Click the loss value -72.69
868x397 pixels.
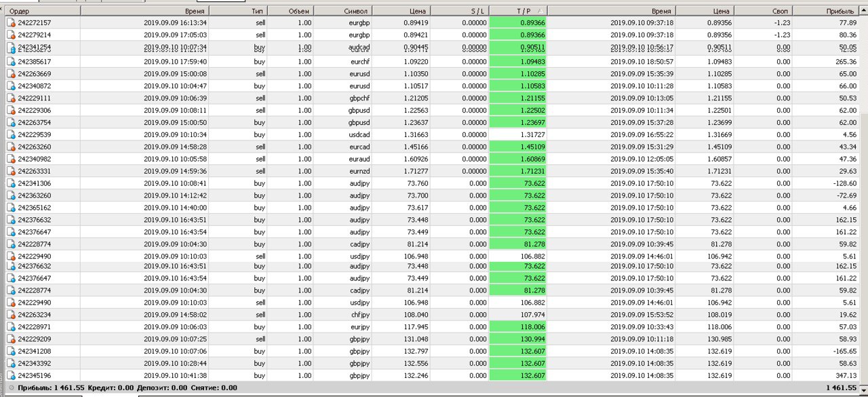pyautogui.click(x=846, y=196)
